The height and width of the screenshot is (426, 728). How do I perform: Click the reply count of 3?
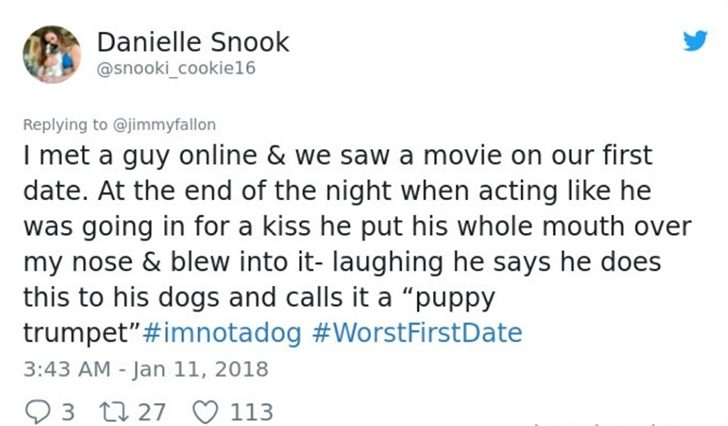tap(68, 412)
